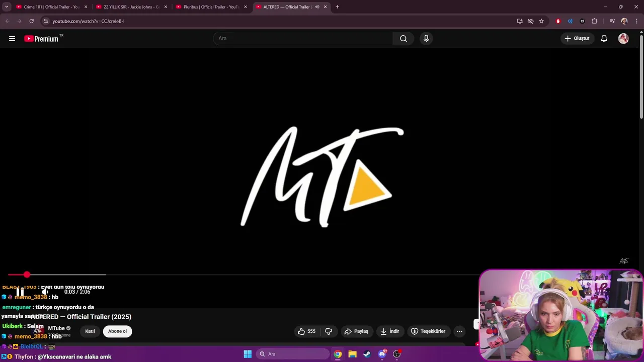Click the red video progress scrubber
The height and width of the screenshot is (362, 644).
click(x=27, y=275)
